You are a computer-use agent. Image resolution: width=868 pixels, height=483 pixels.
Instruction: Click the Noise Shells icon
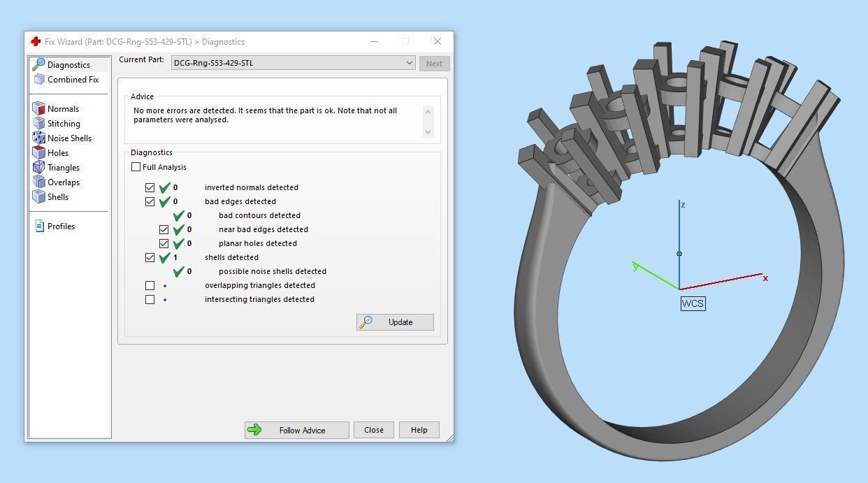pos(39,138)
